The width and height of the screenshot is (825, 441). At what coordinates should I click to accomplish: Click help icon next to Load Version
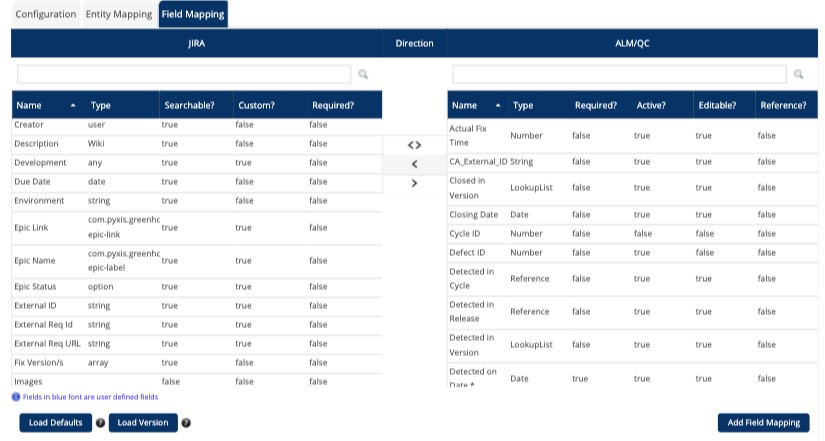[x=186, y=423]
